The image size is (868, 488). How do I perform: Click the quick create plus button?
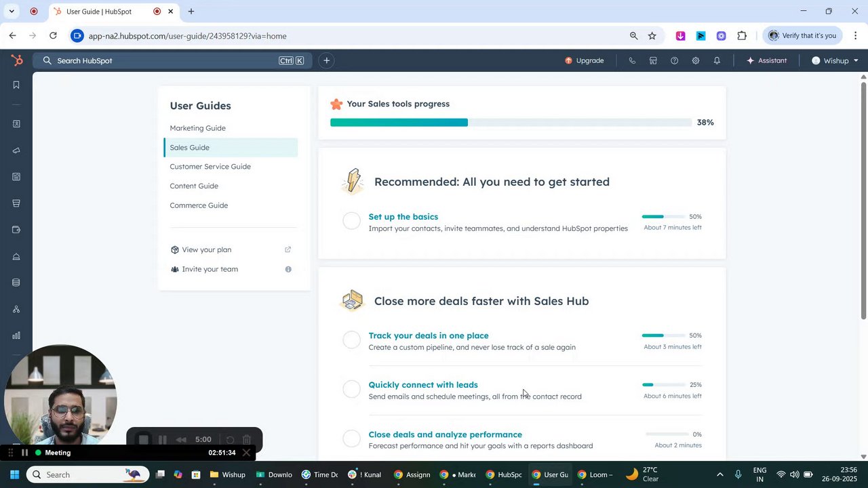click(x=326, y=60)
